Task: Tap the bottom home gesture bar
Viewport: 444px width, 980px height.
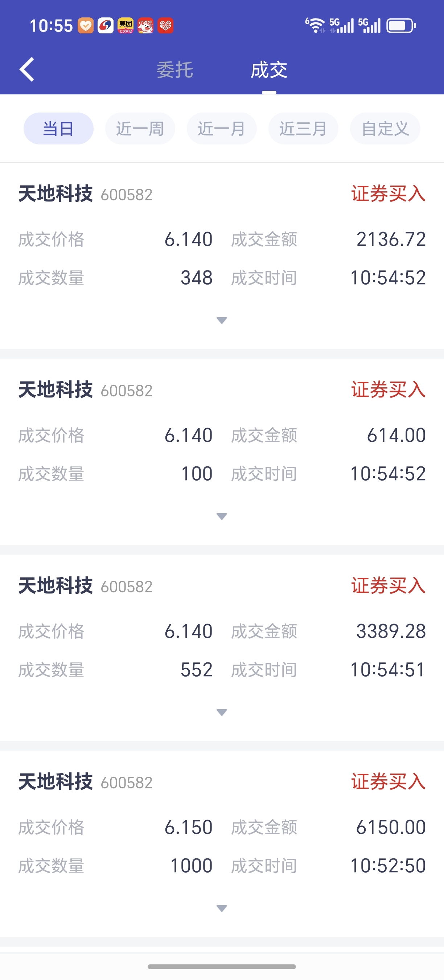Action: (x=222, y=967)
